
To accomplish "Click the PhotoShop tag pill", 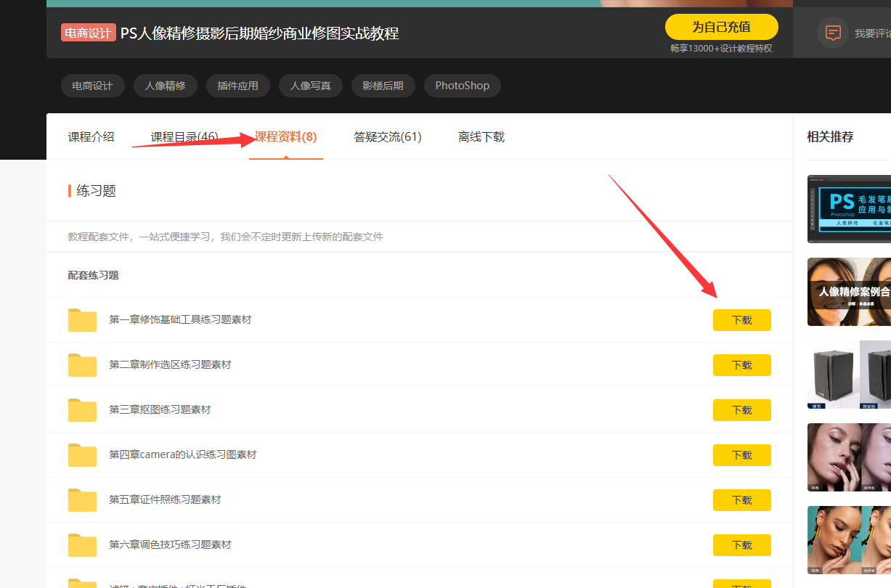I will point(463,86).
